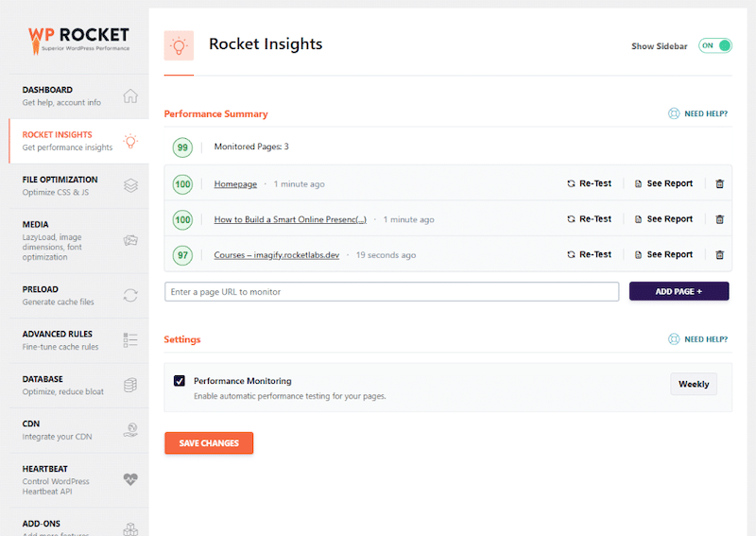This screenshot has width=756, height=536.
Task: Click the trash icon for Homepage row
Action: pos(719,183)
